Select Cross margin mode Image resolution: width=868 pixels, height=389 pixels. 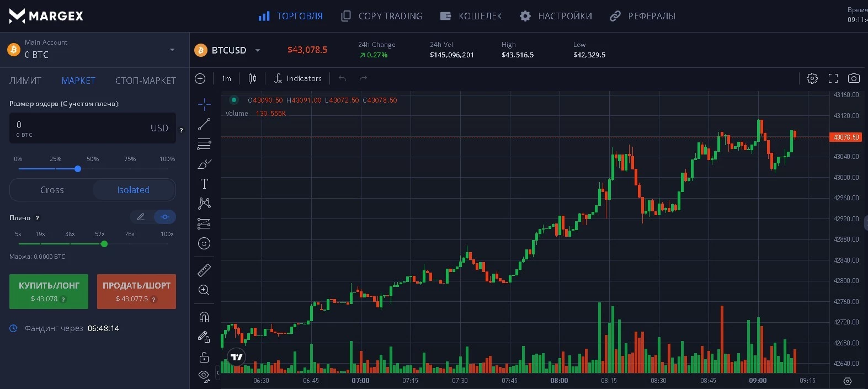52,190
